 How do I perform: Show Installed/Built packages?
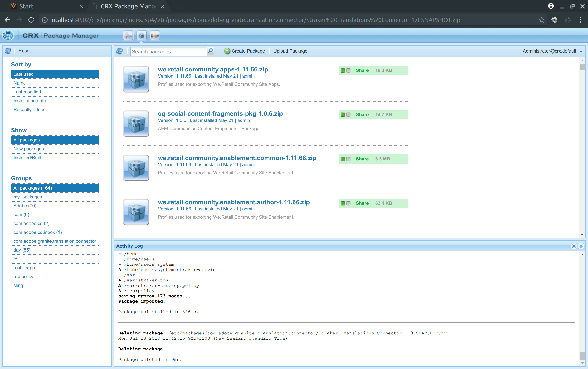pos(55,158)
